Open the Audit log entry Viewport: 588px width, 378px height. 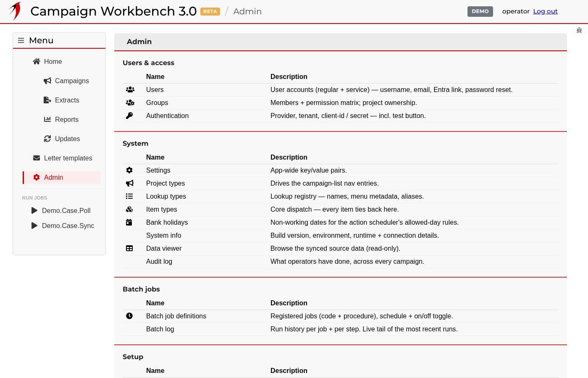(159, 261)
